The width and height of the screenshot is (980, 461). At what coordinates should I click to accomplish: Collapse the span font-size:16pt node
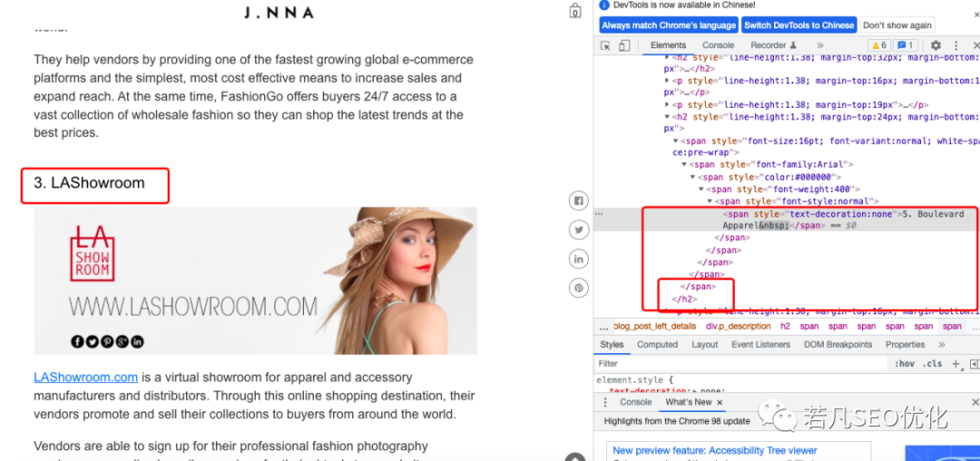[x=676, y=142]
